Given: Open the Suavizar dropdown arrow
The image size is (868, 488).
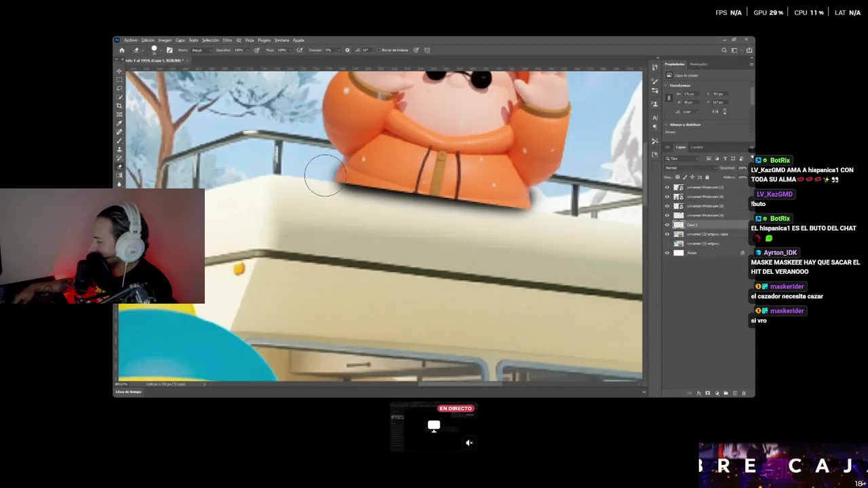Looking at the screenshot, I should (x=339, y=50).
